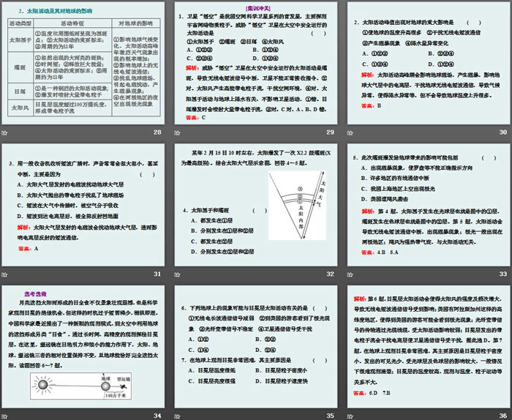Click the animation star icon under slide 36

pyautogui.click(x=350, y=416)
